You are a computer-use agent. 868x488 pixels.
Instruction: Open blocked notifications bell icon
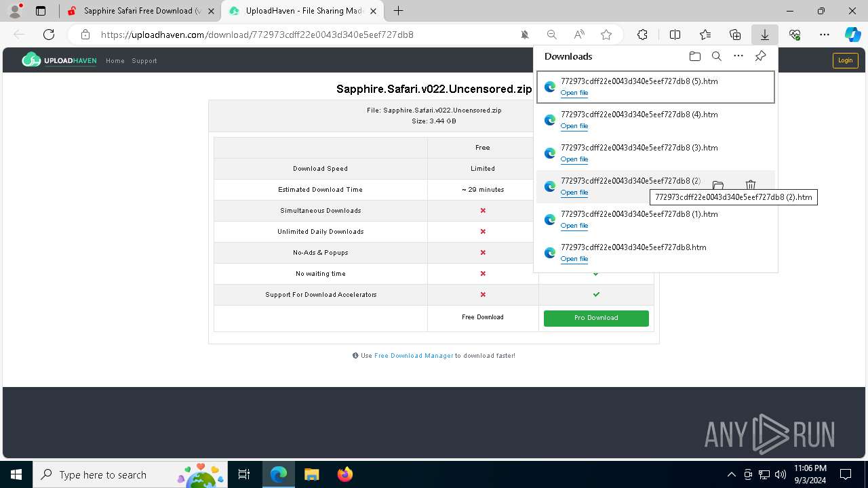click(525, 35)
